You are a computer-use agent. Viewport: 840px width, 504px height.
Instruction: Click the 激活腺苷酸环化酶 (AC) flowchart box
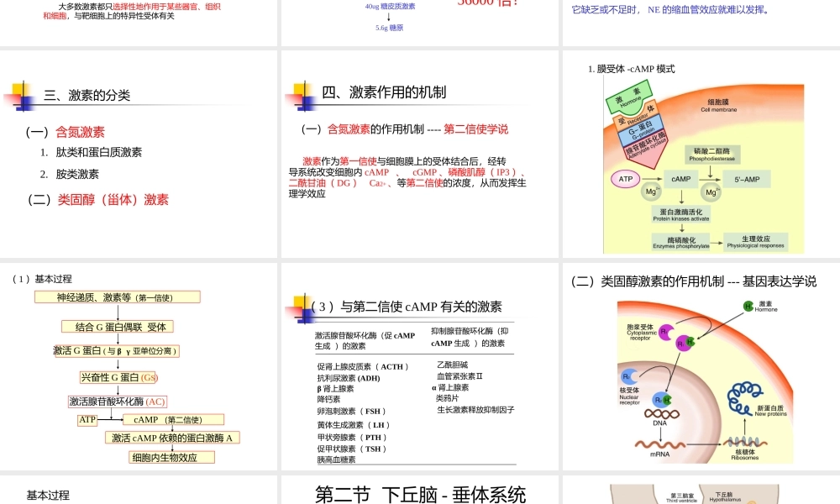(x=118, y=402)
